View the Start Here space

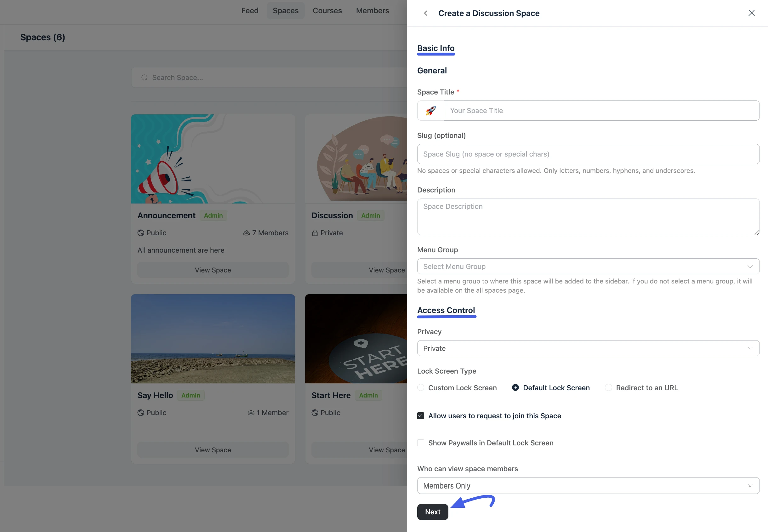(x=359, y=450)
